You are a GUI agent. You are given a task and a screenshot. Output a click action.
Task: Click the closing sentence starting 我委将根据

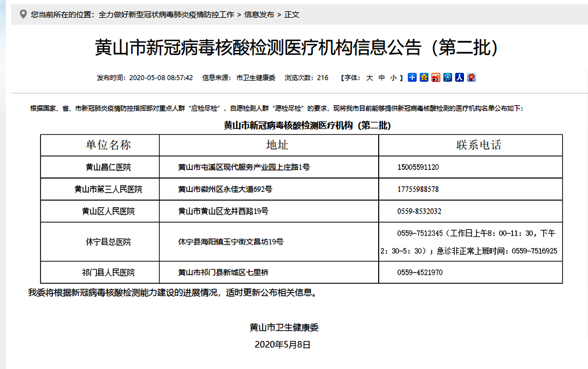174,293
